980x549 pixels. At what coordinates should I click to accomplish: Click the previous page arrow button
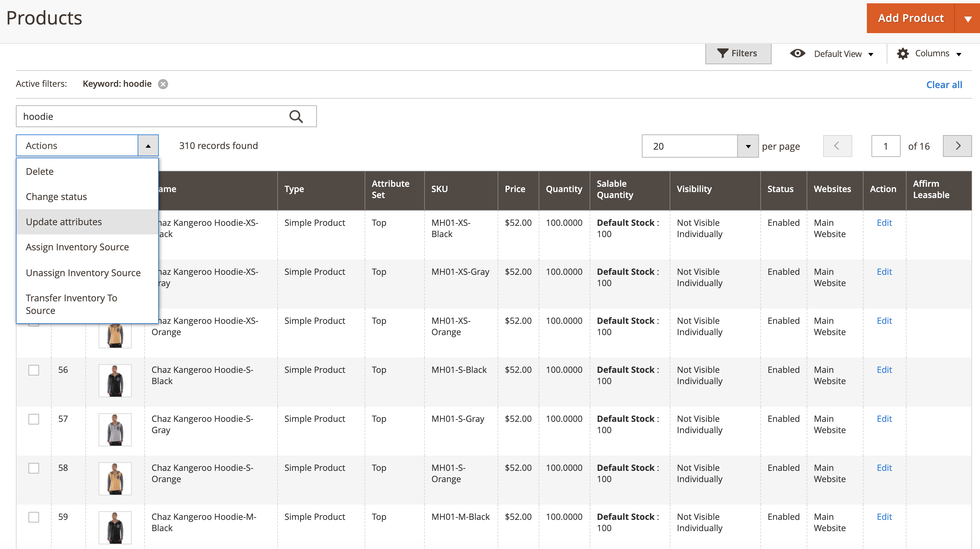point(837,146)
